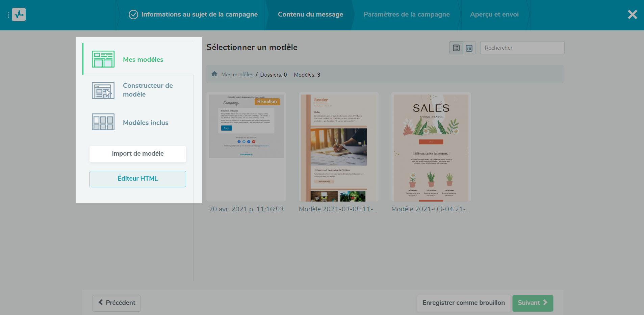Image resolution: width=644 pixels, height=315 pixels.
Task: Go back with the Précédent button
Action: [x=116, y=303]
